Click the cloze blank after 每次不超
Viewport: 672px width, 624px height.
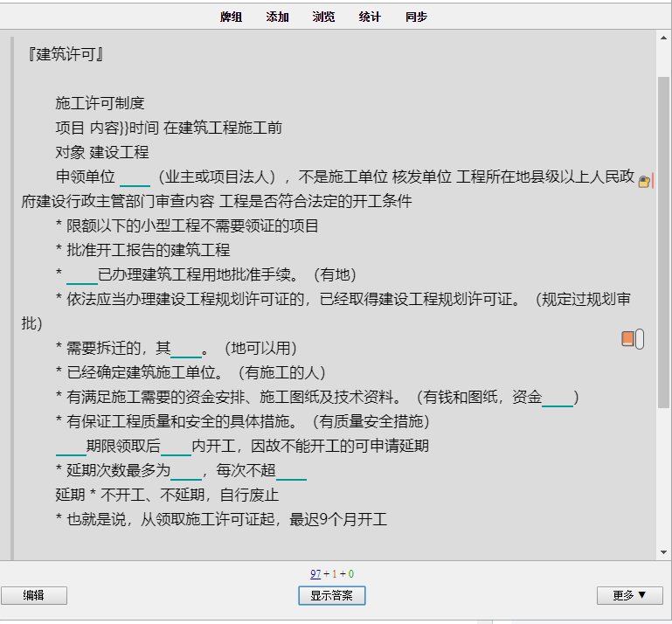(x=291, y=471)
